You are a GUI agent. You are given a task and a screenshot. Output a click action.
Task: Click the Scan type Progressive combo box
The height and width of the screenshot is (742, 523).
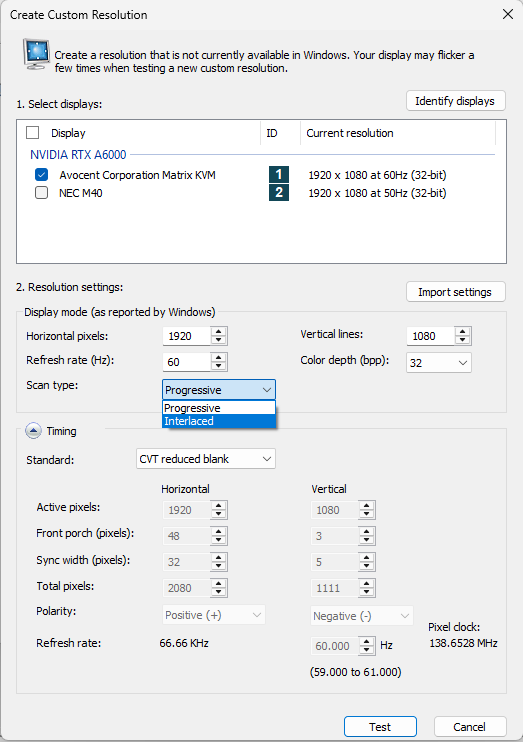[219, 390]
